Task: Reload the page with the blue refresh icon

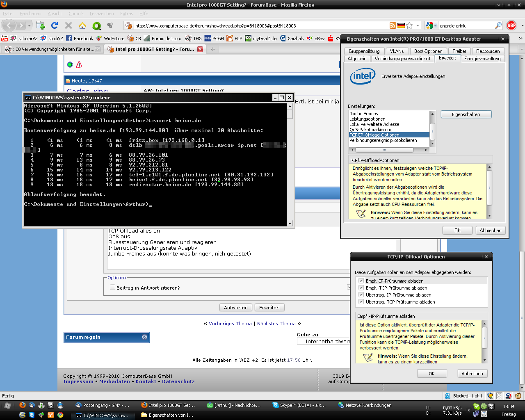Action: pos(55,25)
